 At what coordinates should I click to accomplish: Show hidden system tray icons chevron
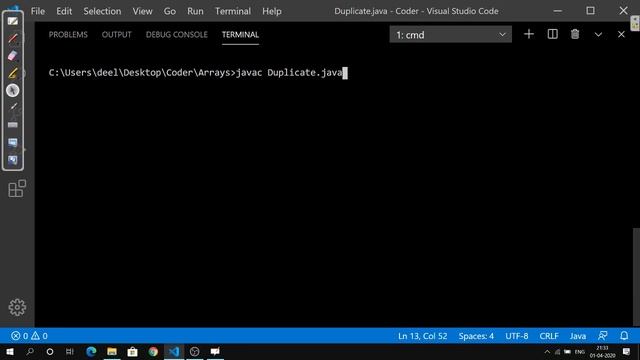tap(547, 351)
